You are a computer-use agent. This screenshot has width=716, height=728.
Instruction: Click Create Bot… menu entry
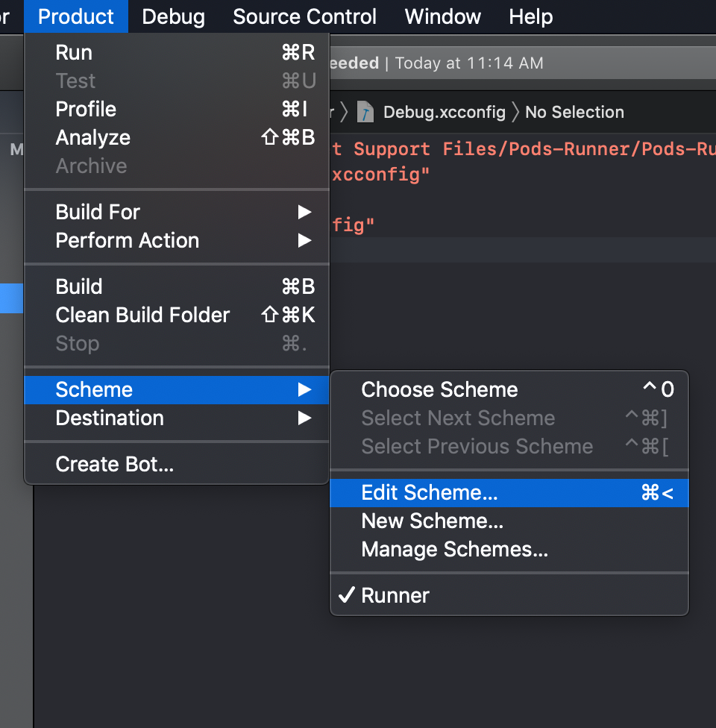[177, 464]
